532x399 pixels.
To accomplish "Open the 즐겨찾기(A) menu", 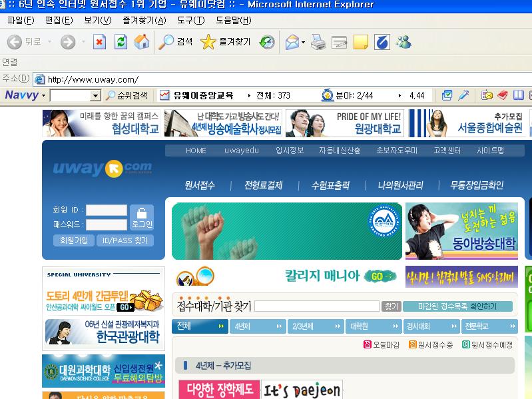I will (x=144, y=20).
